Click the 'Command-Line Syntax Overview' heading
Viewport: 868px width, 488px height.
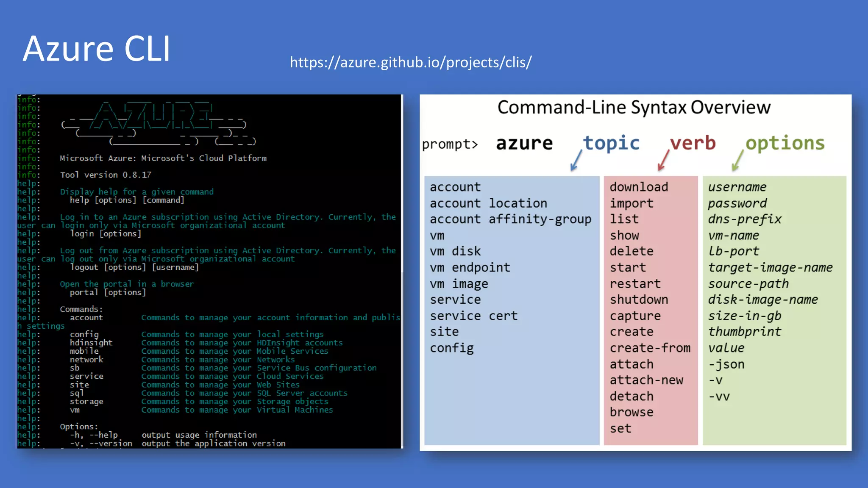(x=634, y=107)
